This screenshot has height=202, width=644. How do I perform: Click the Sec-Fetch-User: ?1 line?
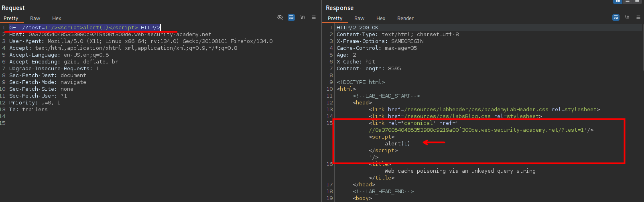(x=38, y=96)
